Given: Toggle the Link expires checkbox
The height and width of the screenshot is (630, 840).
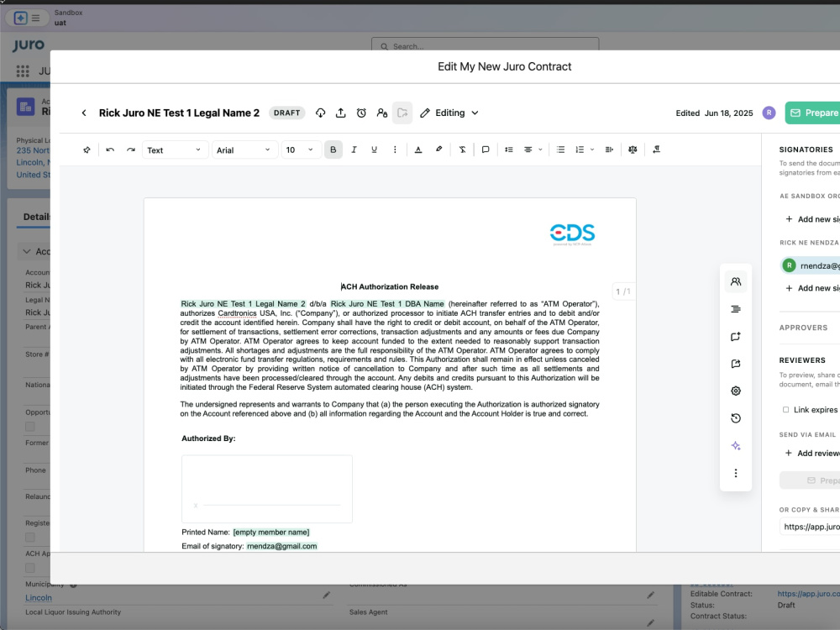Looking at the screenshot, I should [786, 410].
